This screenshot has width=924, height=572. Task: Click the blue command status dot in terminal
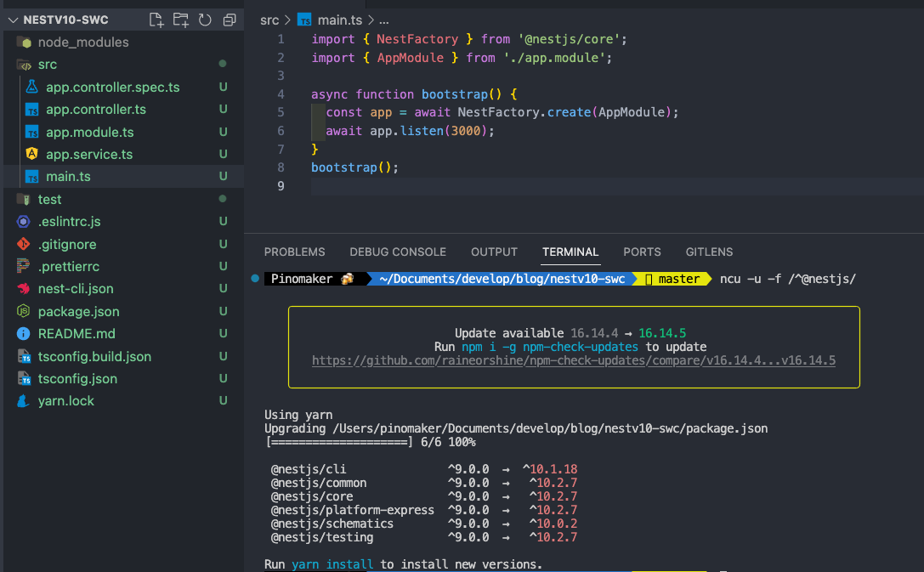(255, 279)
